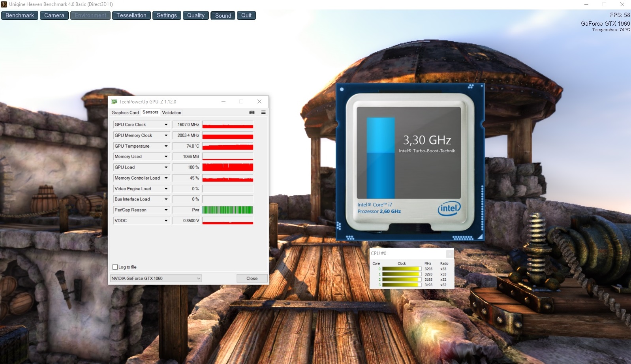
Task: Click the 3,30 GHz frequency readout
Action: pos(427,140)
